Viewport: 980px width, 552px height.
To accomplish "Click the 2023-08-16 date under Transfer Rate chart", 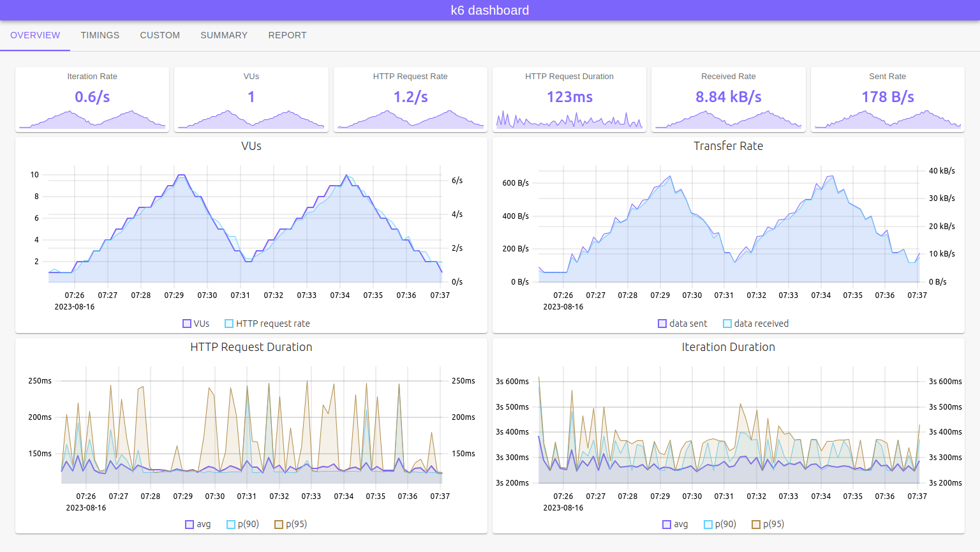I will tap(563, 307).
